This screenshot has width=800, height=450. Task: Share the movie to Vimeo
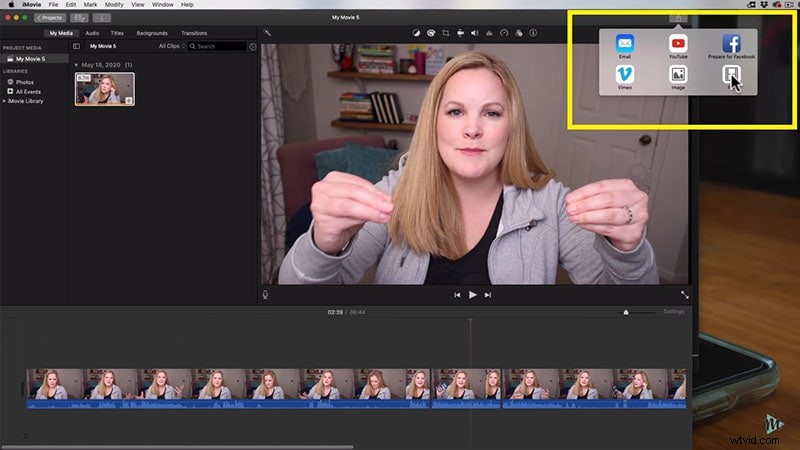point(624,75)
